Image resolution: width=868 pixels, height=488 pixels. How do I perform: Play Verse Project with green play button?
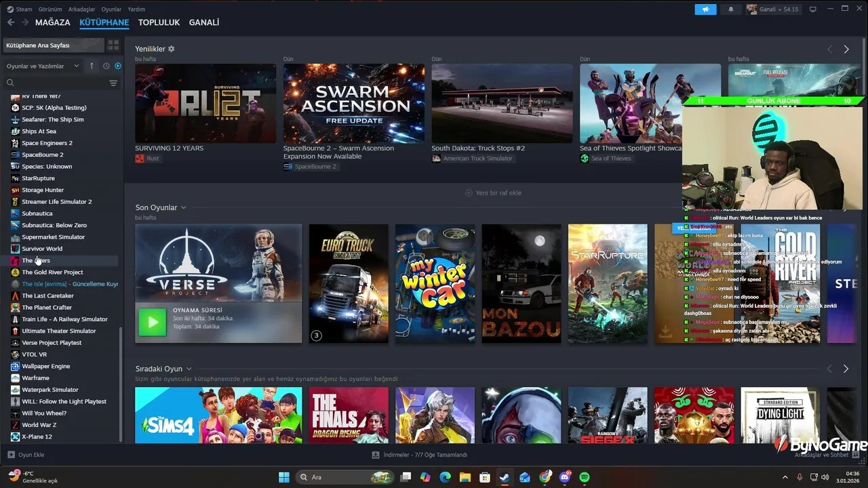153,322
